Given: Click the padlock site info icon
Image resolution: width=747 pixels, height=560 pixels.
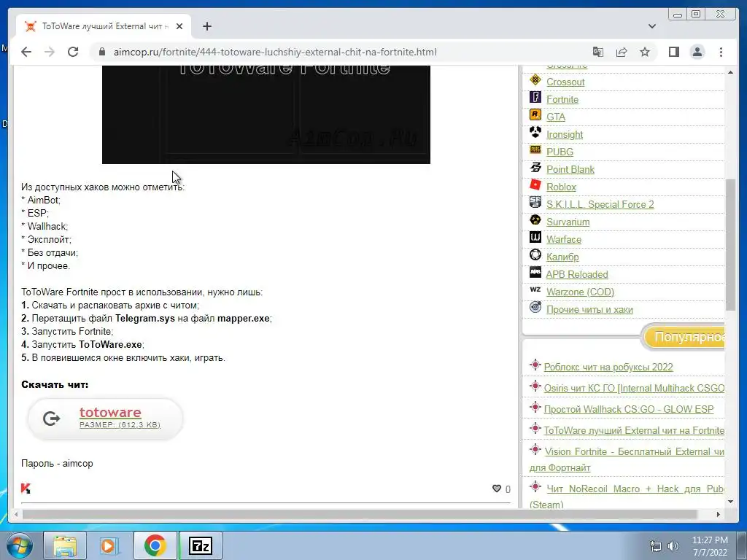Looking at the screenshot, I should pos(102,52).
